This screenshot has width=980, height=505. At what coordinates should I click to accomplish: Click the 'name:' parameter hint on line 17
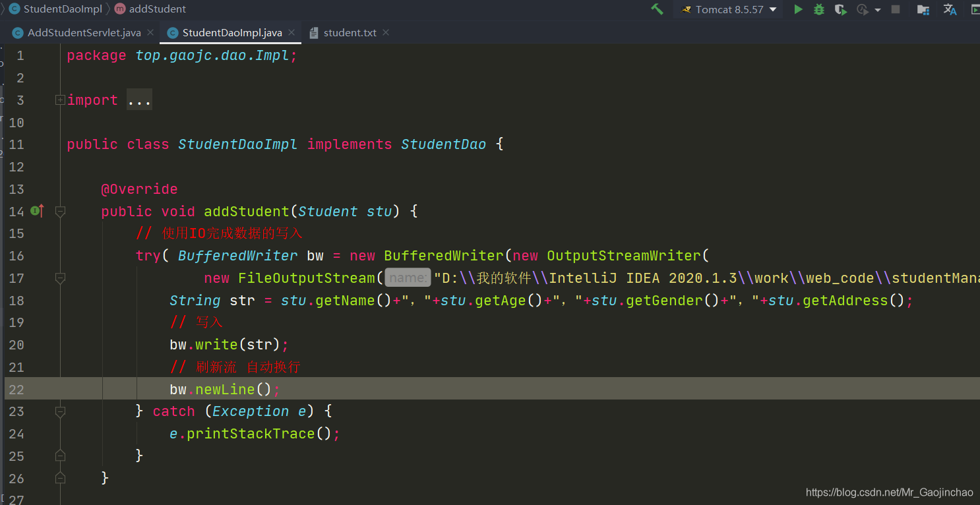point(408,278)
